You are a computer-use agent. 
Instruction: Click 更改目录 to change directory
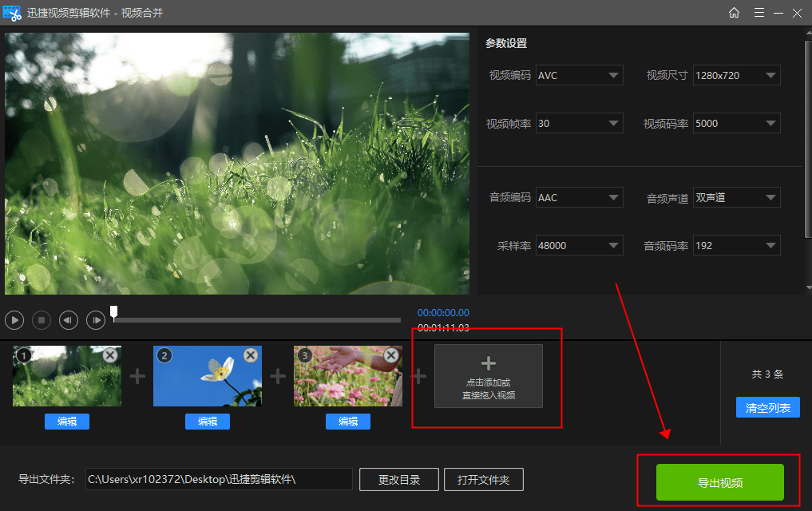(x=399, y=479)
